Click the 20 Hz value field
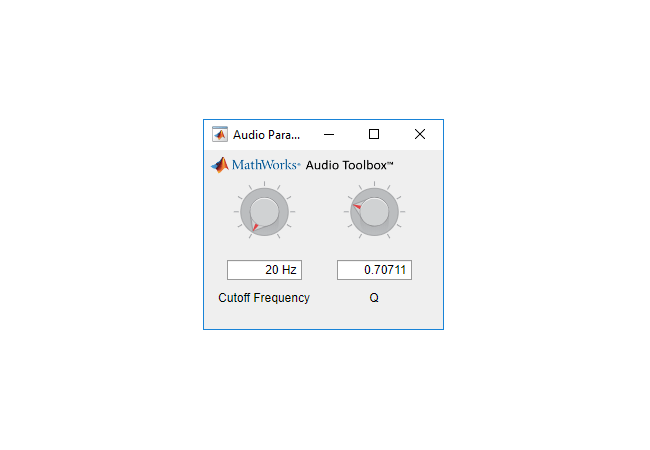The width and height of the screenshot is (650, 450). click(x=264, y=270)
